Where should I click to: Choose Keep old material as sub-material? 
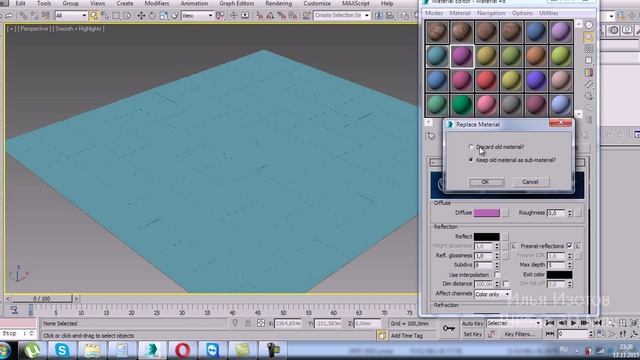[x=471, y=160]
